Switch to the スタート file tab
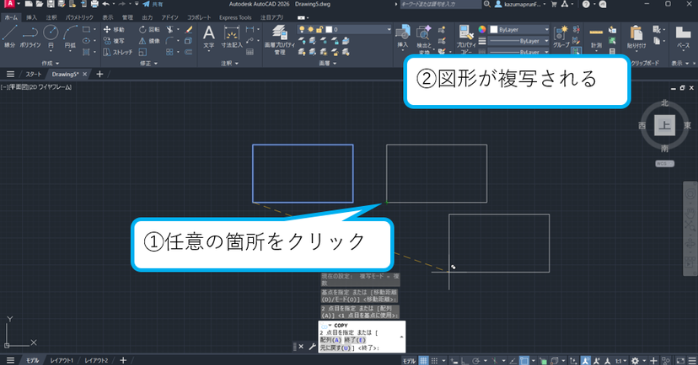The width and height of the screenshot is (698, 365). 33,74
